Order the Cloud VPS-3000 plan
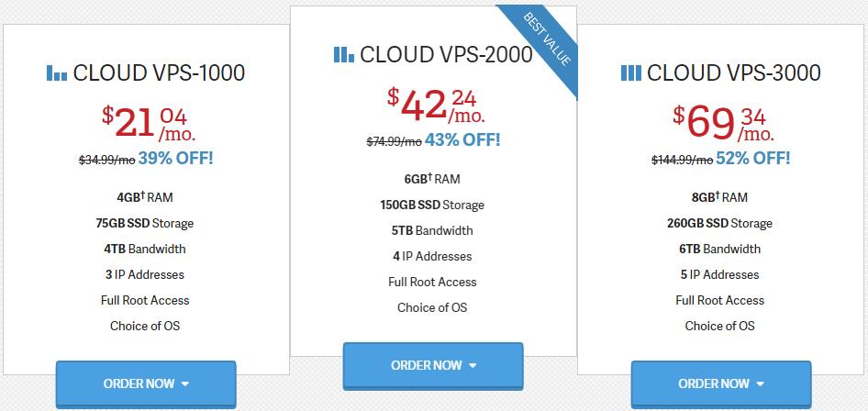 coord(721,384)
